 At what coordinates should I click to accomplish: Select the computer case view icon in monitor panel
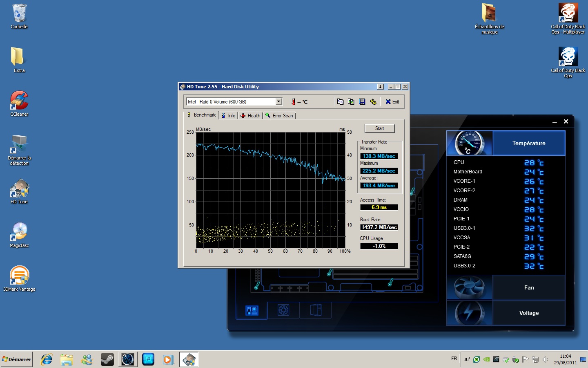[316, 310]
